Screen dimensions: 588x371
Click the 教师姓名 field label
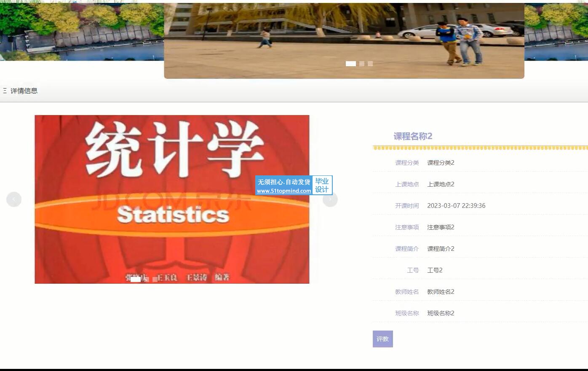407,292
